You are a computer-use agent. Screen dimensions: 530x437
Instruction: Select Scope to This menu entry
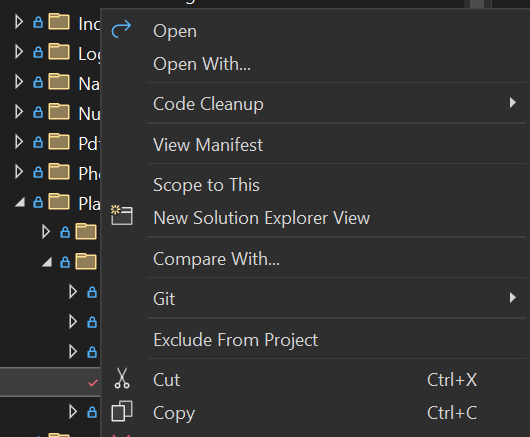(x=206, y=185)
